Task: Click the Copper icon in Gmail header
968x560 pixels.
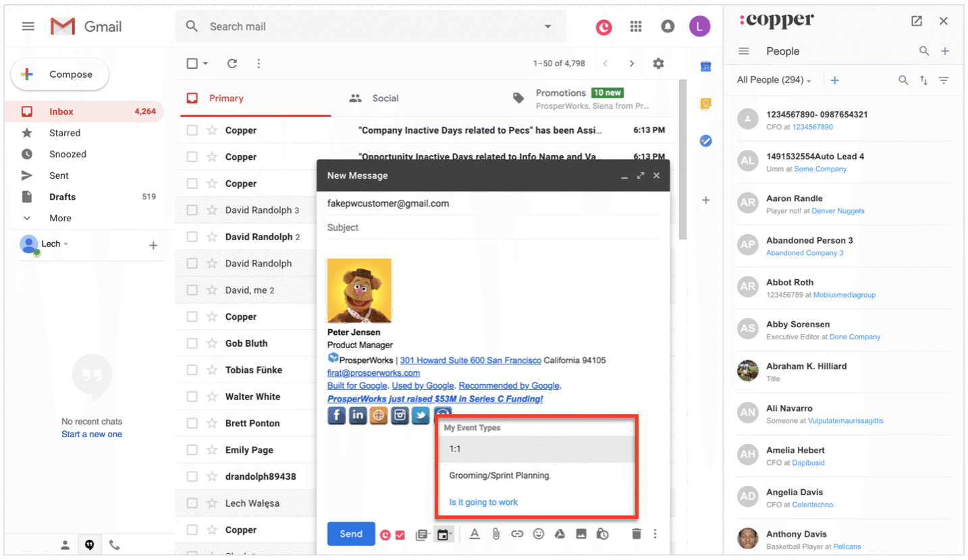Action: [x=603, y=27]
